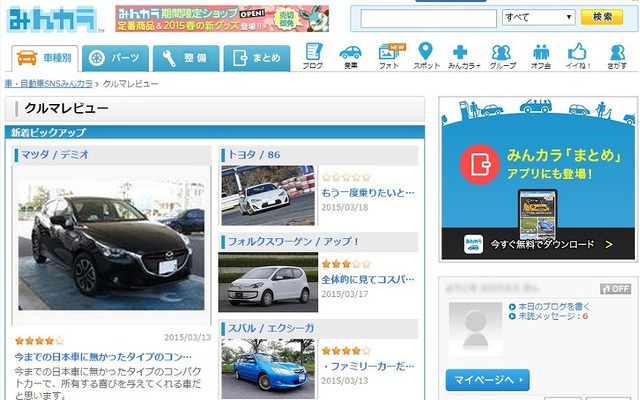Open the 本日のブログを書く link
Screen dimensions: 640x400
point(553,307)
